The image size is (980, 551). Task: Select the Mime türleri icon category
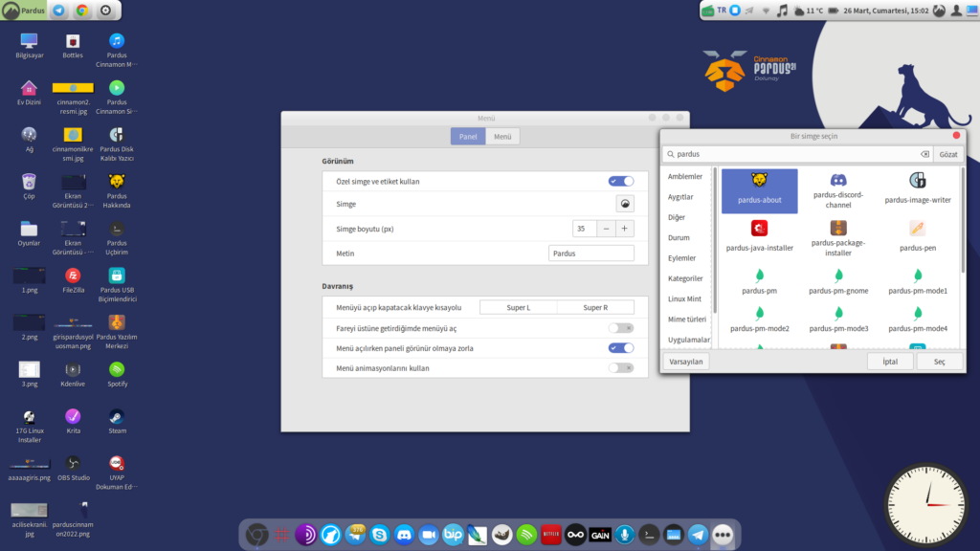point(687,320)
